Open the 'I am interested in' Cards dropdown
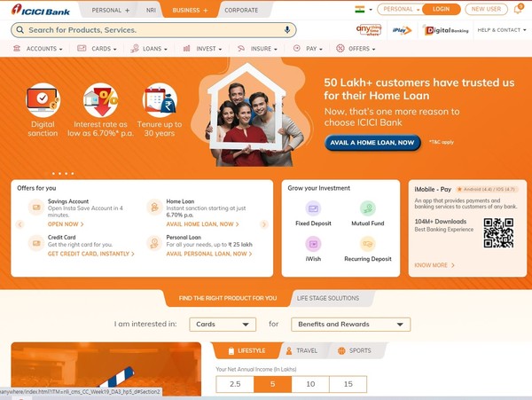 223,325
